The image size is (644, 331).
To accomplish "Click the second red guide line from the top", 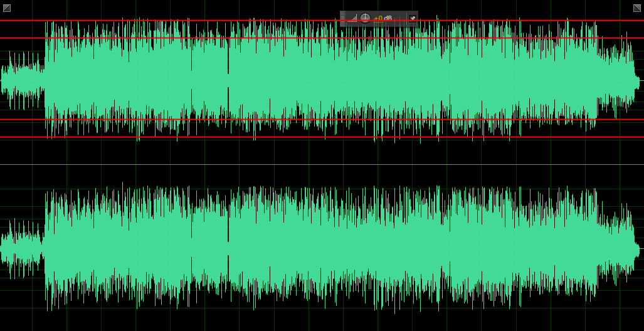I will coord(188,38).
